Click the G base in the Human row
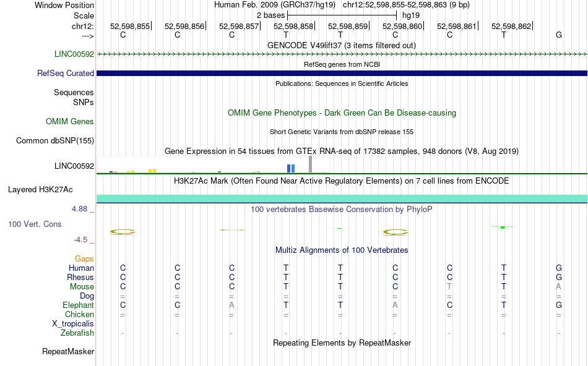The image size is (588, 366). pos(559,268)
